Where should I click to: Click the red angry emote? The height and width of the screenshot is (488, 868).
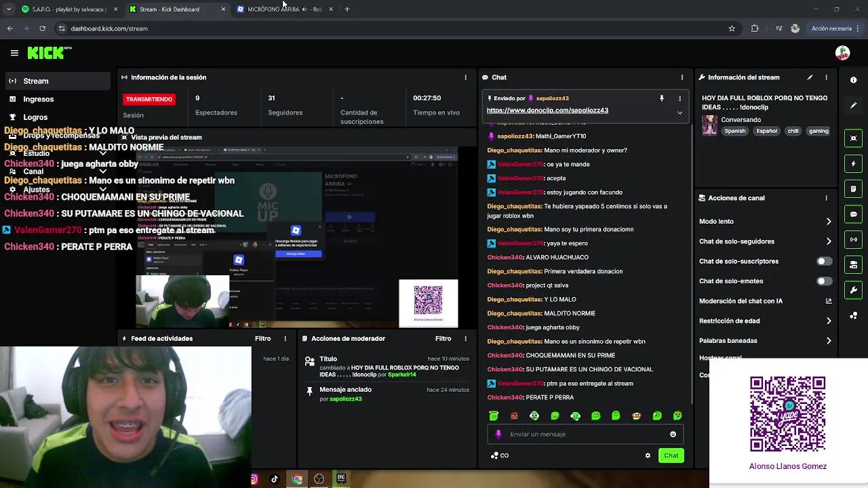click(514, 415)
